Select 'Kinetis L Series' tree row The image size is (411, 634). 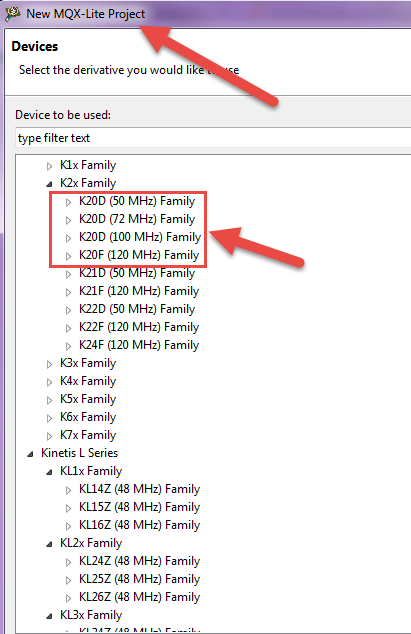coord(79,453)
